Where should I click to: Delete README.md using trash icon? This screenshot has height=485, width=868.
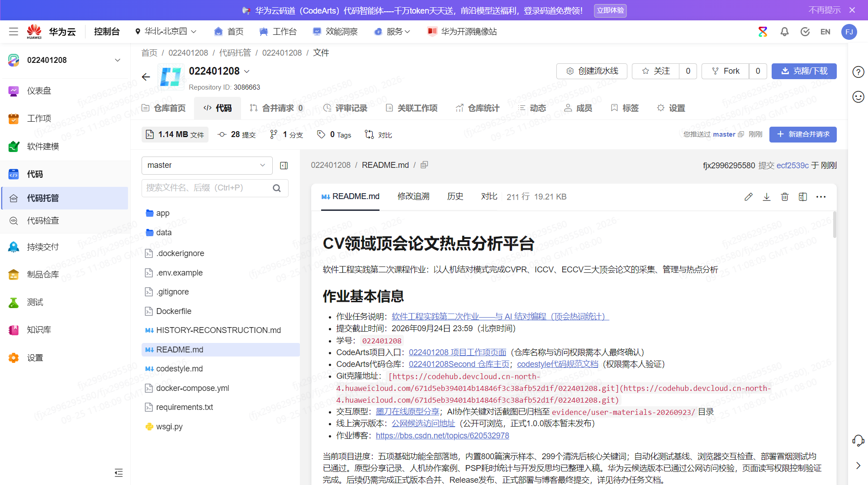pyautogui.click(x=785, y=197)
